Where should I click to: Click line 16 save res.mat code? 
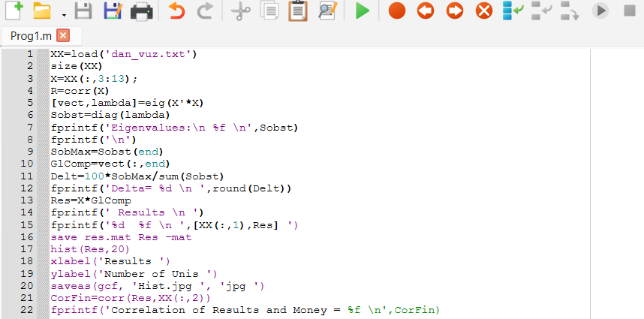click(120, 237)
